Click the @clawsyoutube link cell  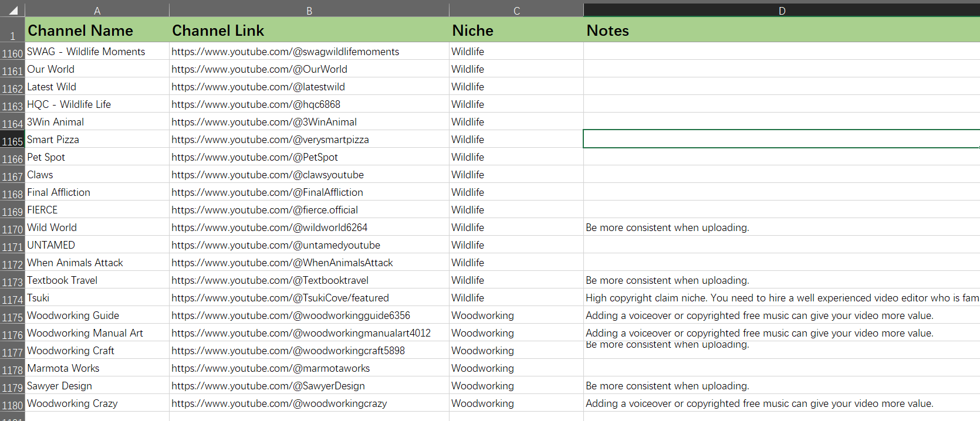309,174
